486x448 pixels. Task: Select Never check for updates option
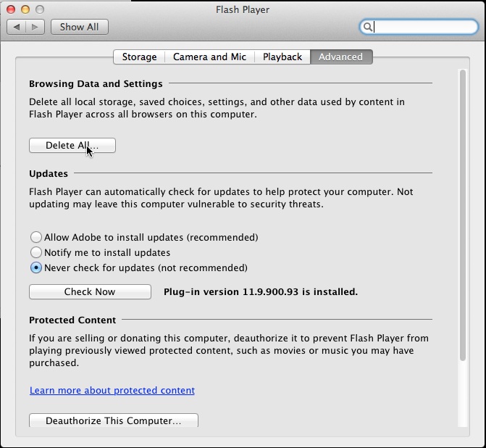click(x=36, y=267)
